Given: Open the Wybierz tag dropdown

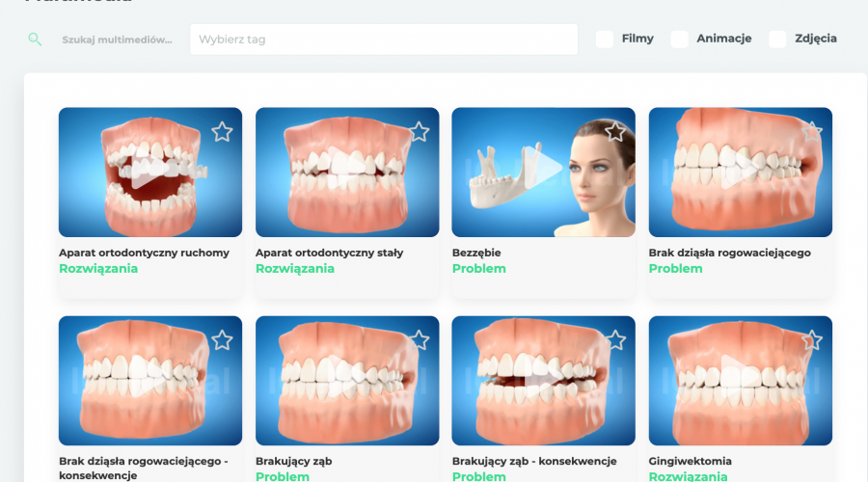Looking at the screenshot, I should tap(384, 40).
